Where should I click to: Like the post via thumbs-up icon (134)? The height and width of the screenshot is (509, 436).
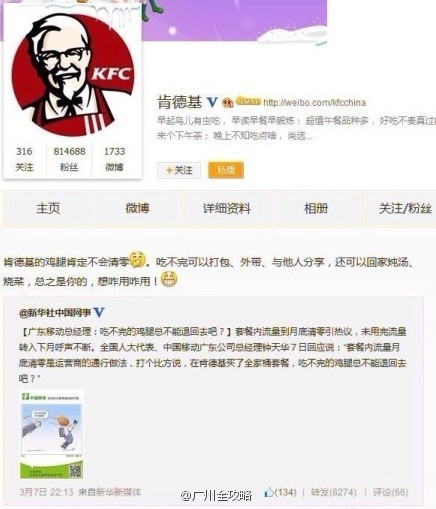269,492
